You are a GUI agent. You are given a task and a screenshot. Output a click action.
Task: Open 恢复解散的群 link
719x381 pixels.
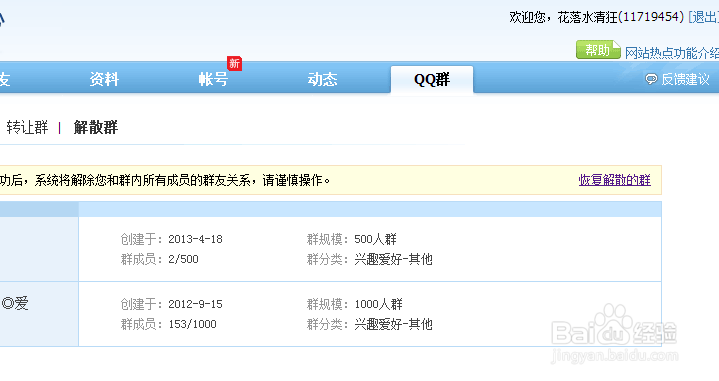pos(614,180)
